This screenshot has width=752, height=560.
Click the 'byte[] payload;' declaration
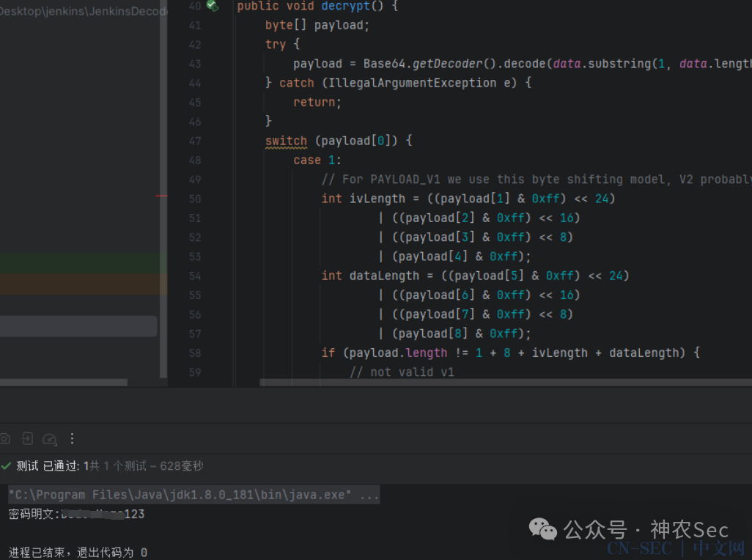click(317, 26)
